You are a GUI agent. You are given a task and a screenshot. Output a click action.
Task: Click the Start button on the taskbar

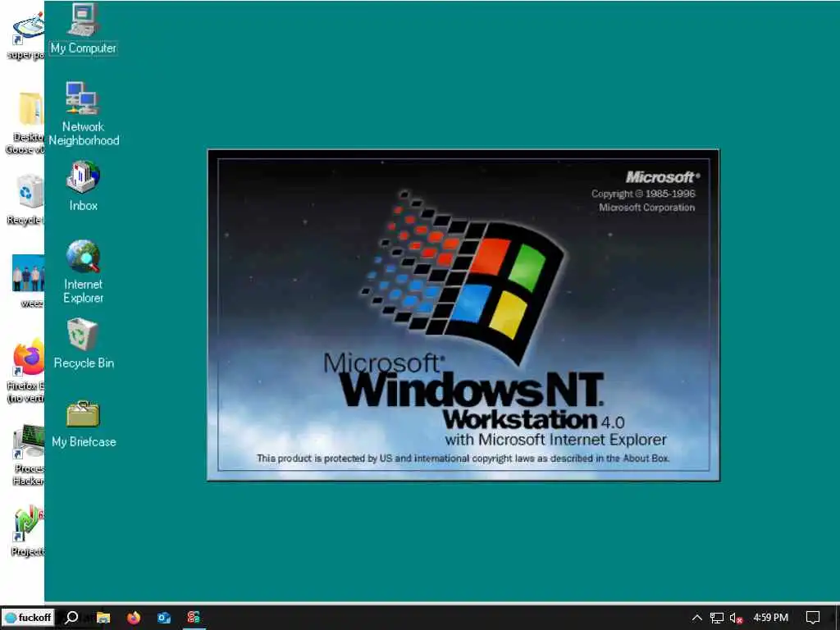click(x=28, y=618)
